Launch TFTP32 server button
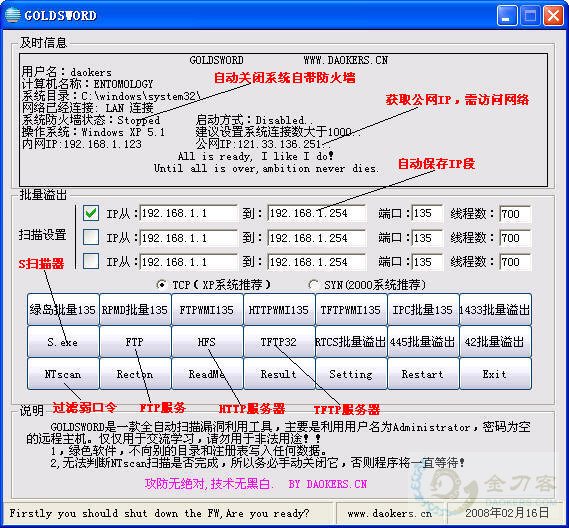This screenshot has width=569, height=528. (279, 341)
